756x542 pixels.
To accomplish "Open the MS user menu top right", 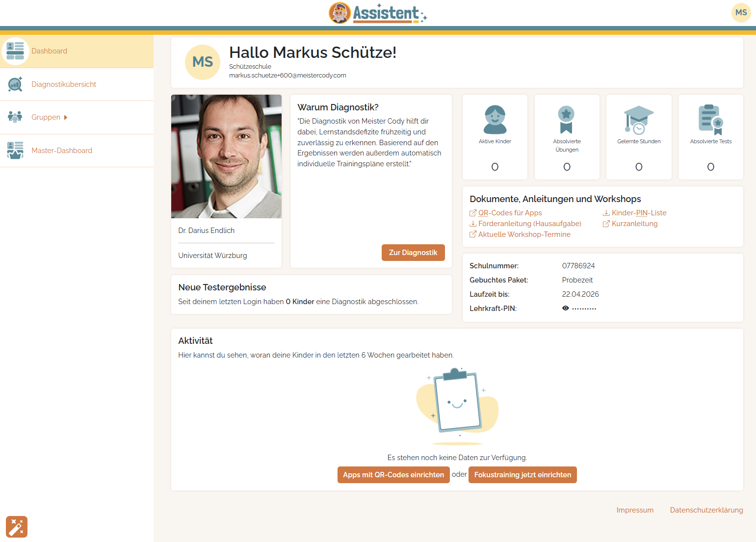I will click(741, 13).
